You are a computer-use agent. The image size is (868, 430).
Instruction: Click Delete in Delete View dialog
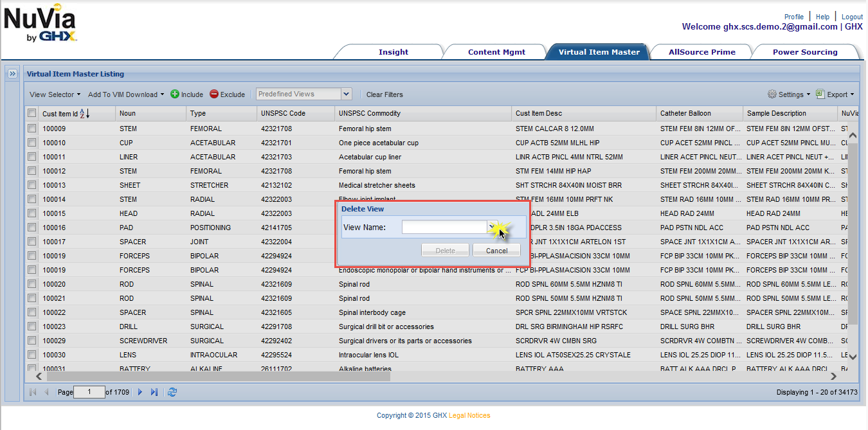[x=446, y=251]
